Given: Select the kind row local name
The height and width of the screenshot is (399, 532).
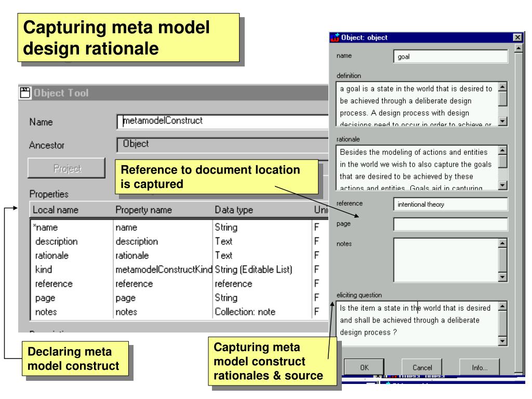Looking at the screenshot, I should 44,270.
